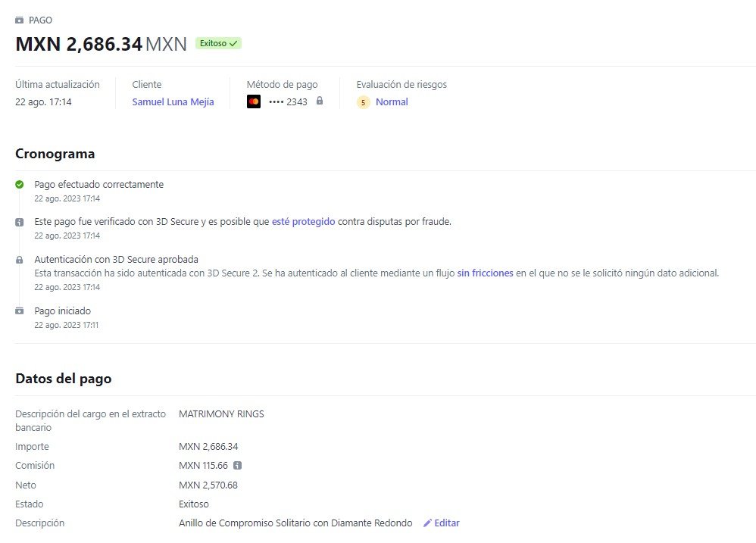Follow the 'esté protegido' link

303,222
